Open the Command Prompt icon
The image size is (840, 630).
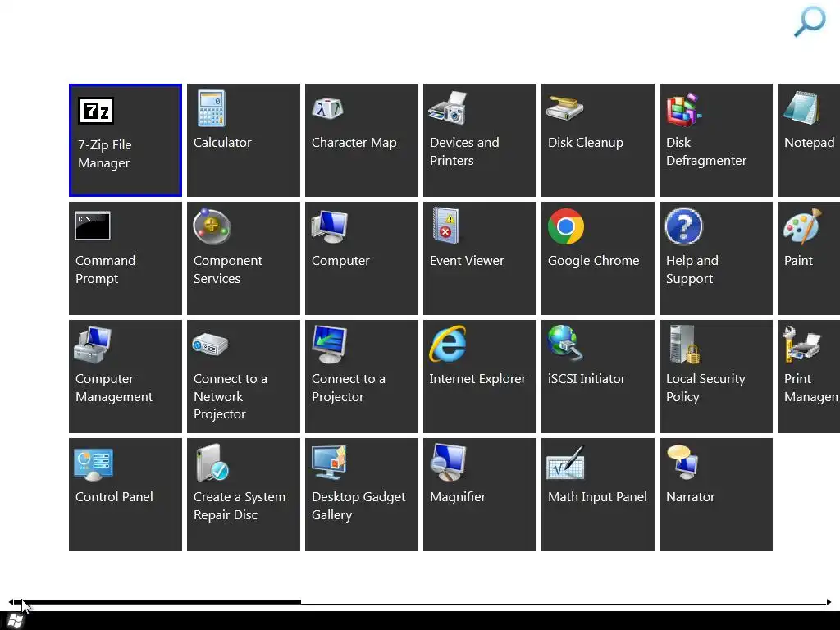click(94, 226)
